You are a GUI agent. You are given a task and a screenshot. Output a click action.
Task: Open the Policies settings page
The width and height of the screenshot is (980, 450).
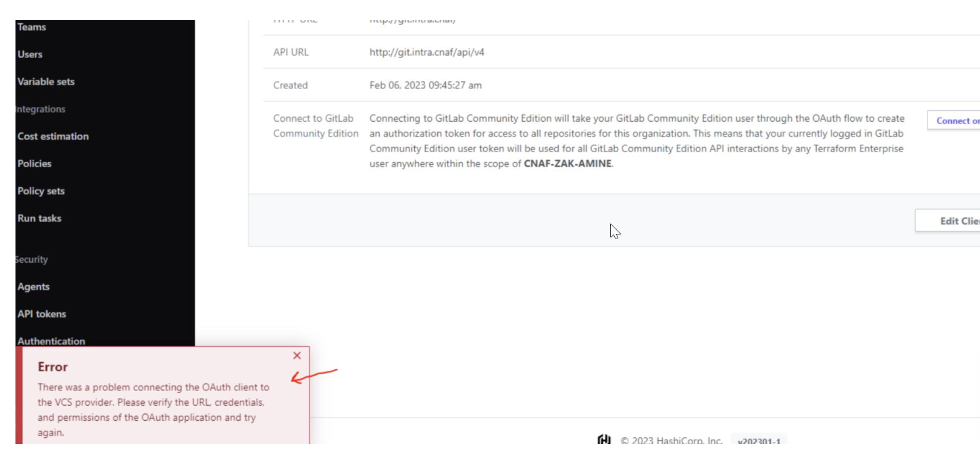pos(34,163)
